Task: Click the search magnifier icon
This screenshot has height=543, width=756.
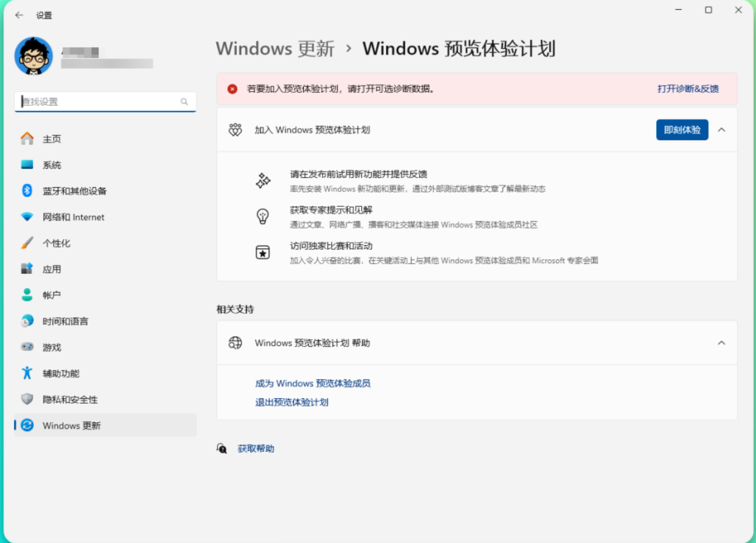Action: coord(184,102)
